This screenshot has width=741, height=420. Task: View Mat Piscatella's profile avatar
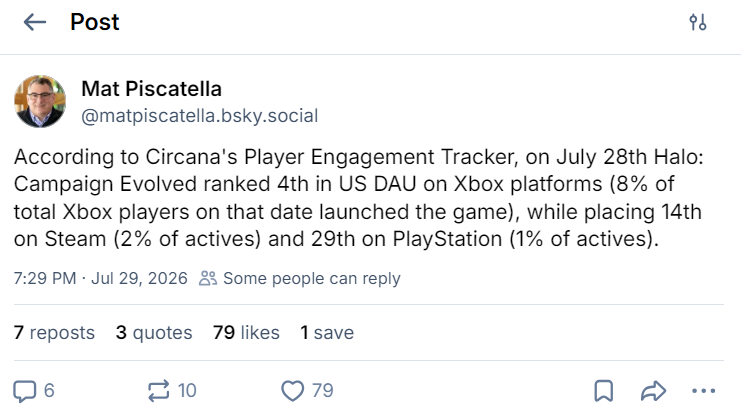(x=40, y=101)
